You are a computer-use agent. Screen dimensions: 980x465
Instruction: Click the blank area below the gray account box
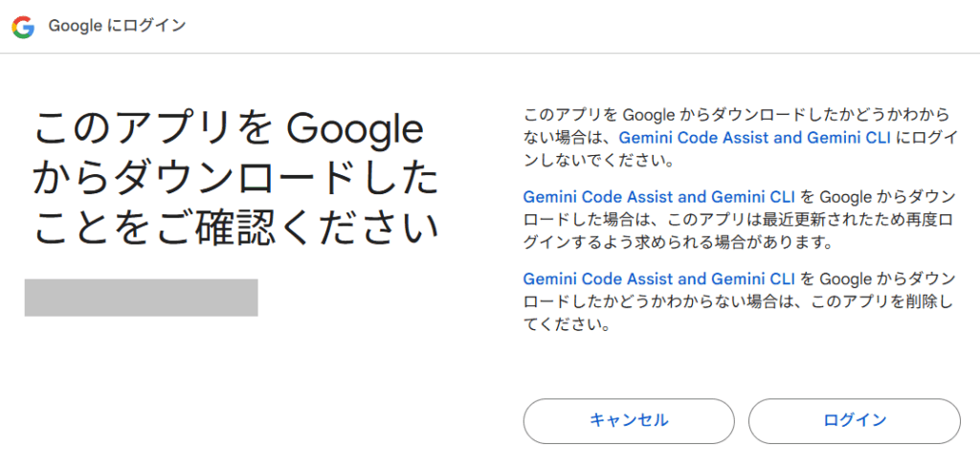(x=141, y=383)
